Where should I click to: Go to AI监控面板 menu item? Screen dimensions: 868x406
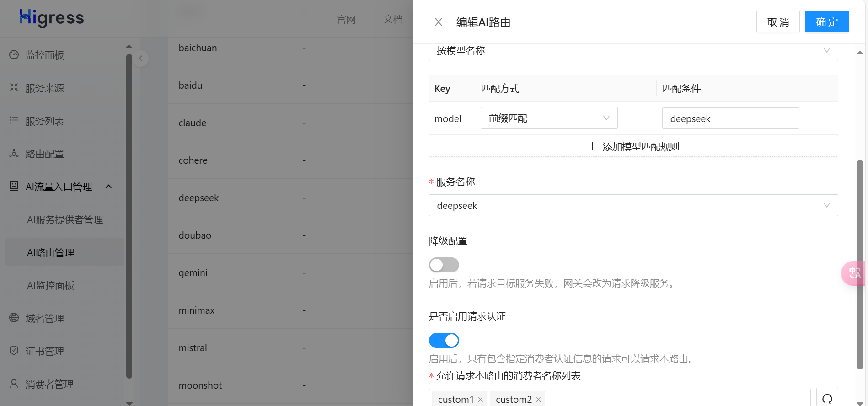pos(51,286)
